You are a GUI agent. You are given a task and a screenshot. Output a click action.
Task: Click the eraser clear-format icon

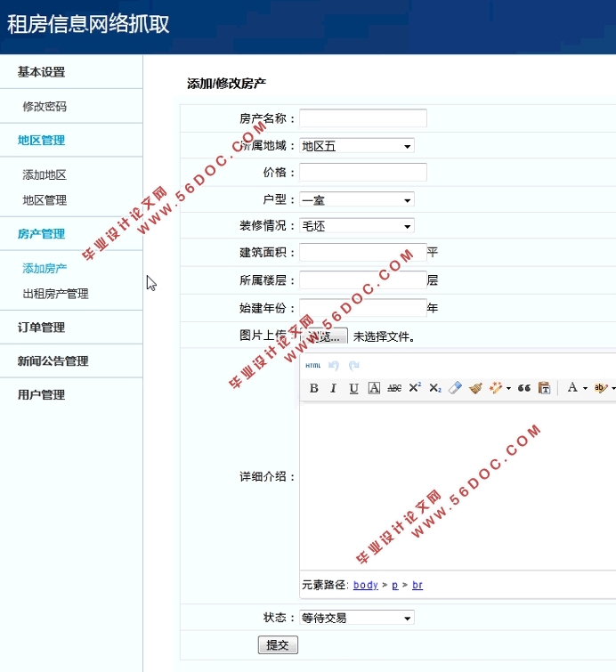(455, 388)
